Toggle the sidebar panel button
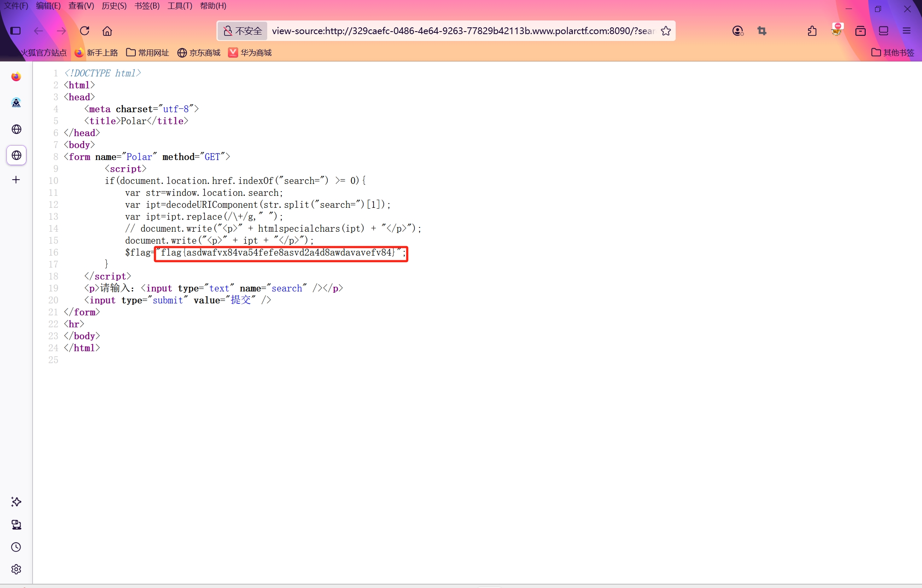This screenshot has height=588, width=922. (15, 31)
